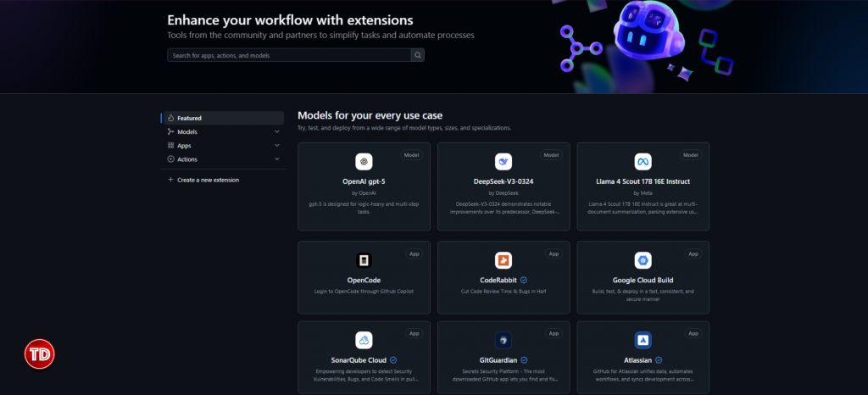
Task: Click the App label on SonarQube Cloud card
Action: [414, 333]
